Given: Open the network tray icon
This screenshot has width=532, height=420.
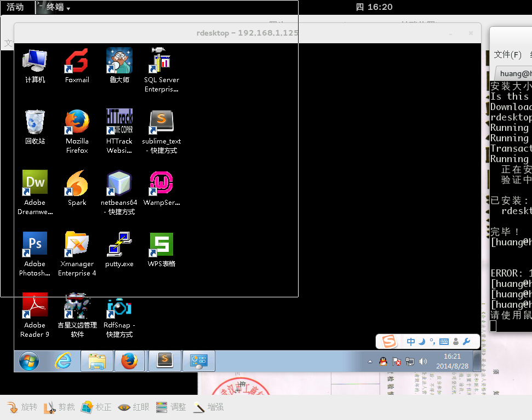Looking at the screenshot, I should point(409,362).
